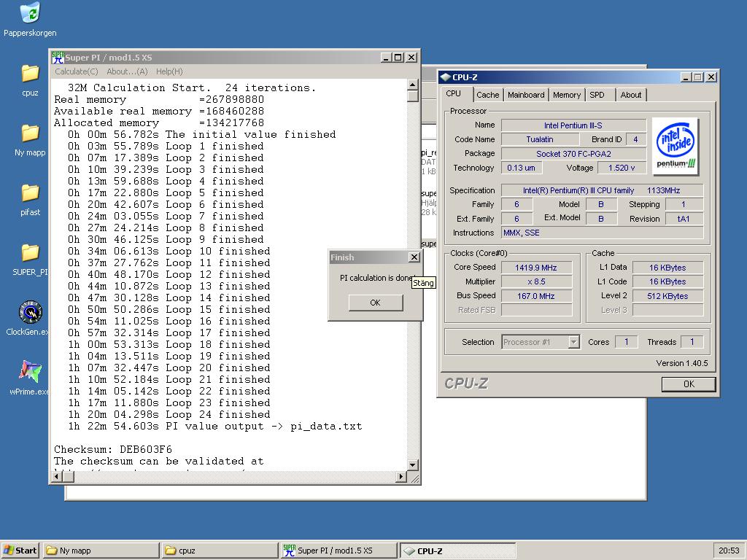Minimize the CPU-Z window
Viewport: 747px width, 560px height.
click(x=686, y=77)
